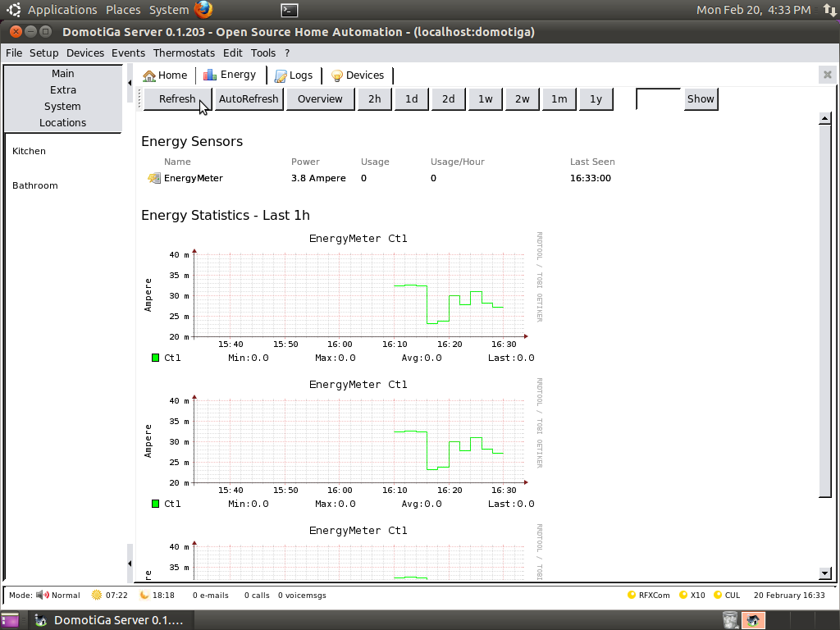Click the speaker mode icon in status bar
This screenshot has height=630, width=840.
43,596
